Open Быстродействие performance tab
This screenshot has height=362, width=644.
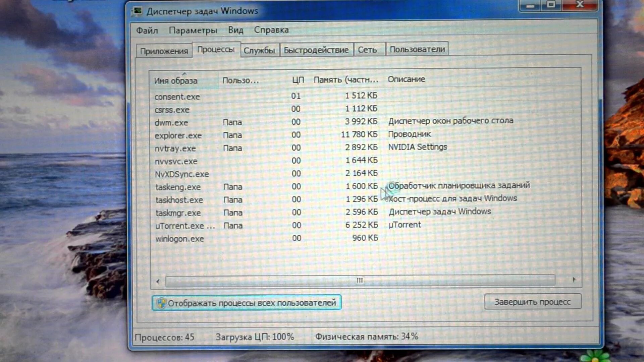[316, 49]
